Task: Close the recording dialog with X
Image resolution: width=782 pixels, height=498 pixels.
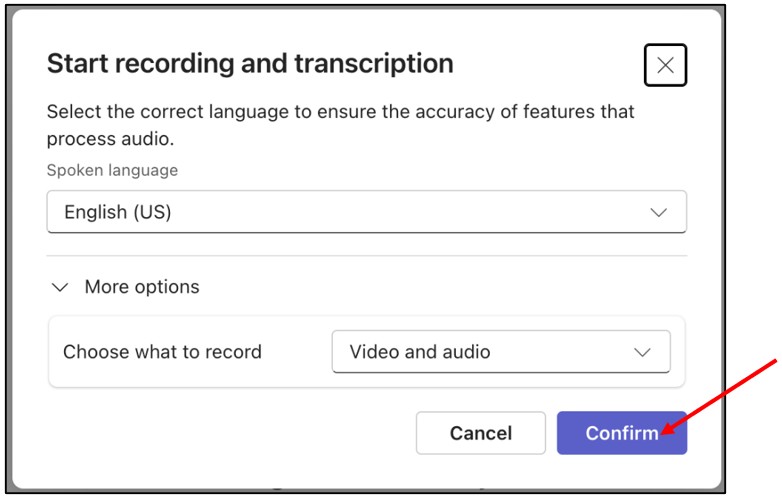Action: (x=665, y=65)
